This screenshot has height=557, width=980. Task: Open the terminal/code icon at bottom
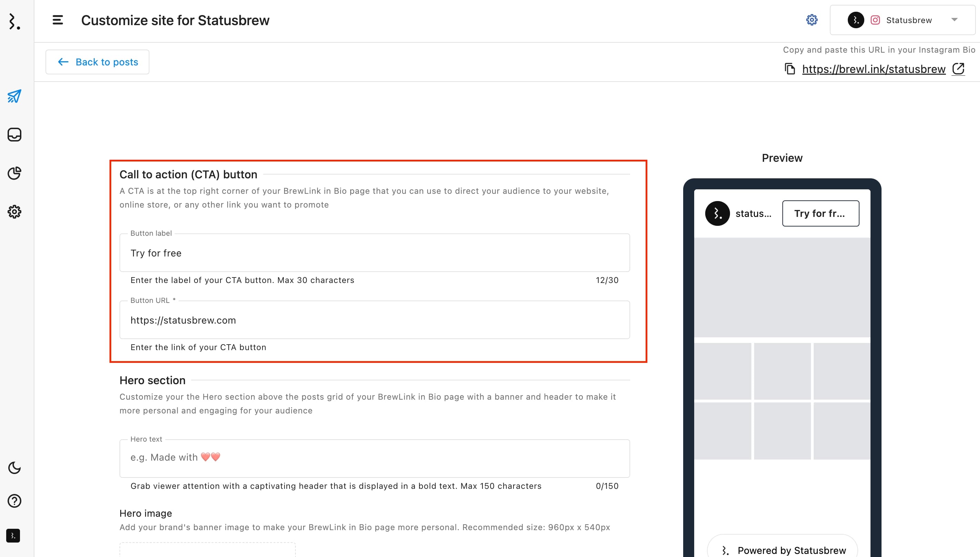point(15,536)
